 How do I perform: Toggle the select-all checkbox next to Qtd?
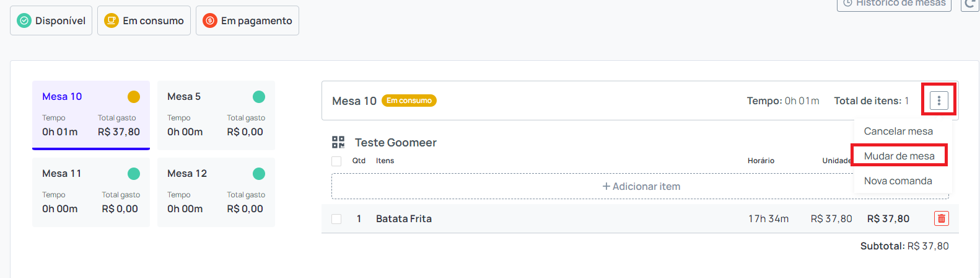coord(336,161)
